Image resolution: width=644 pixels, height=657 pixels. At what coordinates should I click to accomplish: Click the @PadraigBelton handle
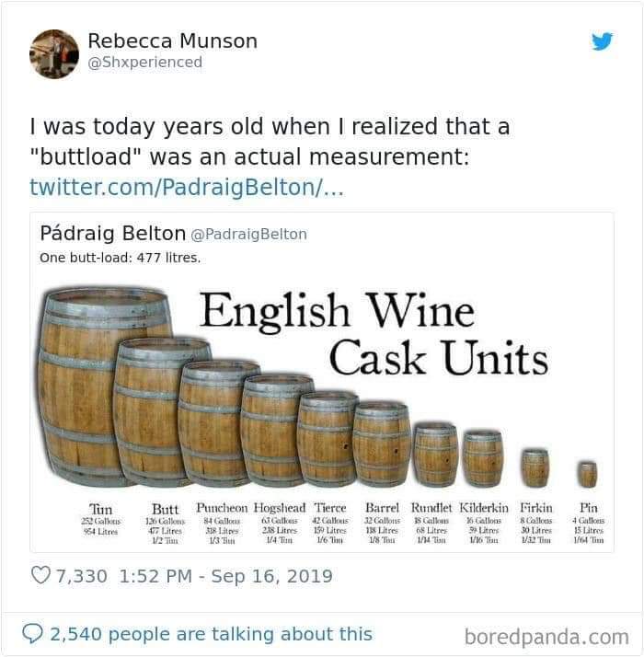[248, 235]
